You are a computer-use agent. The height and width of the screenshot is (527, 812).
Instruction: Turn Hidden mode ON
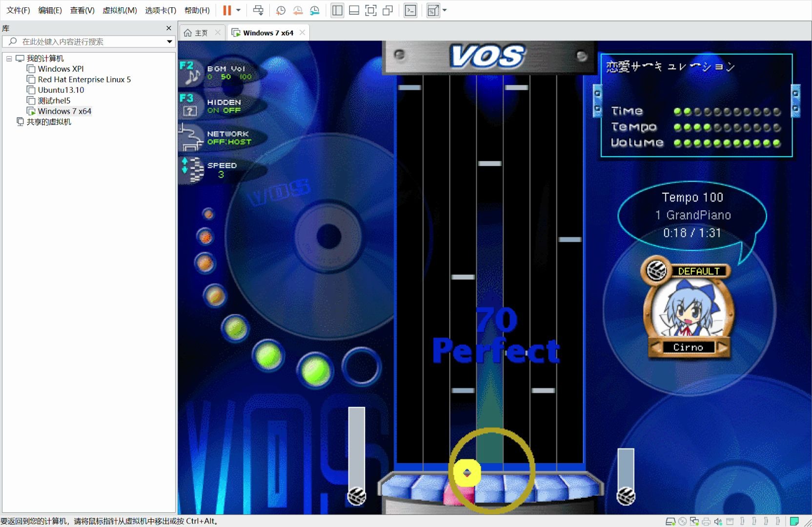point(213,110)
